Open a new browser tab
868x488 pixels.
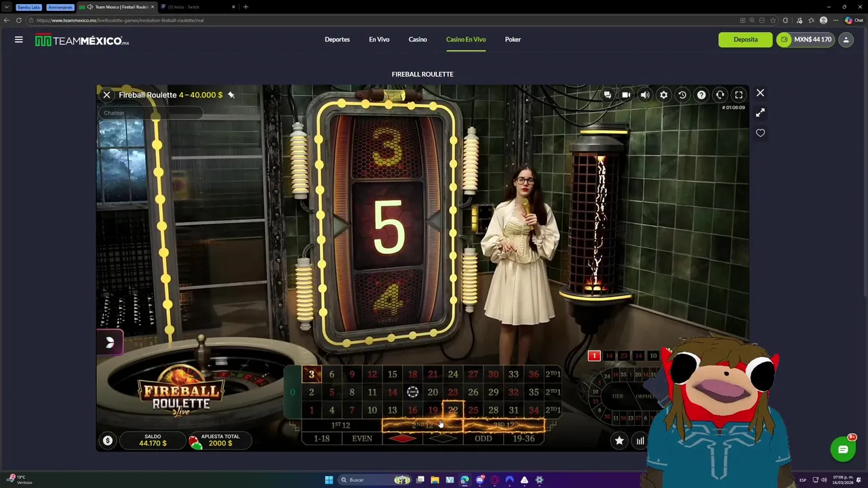pyautogui.click(x=245, y=7)
